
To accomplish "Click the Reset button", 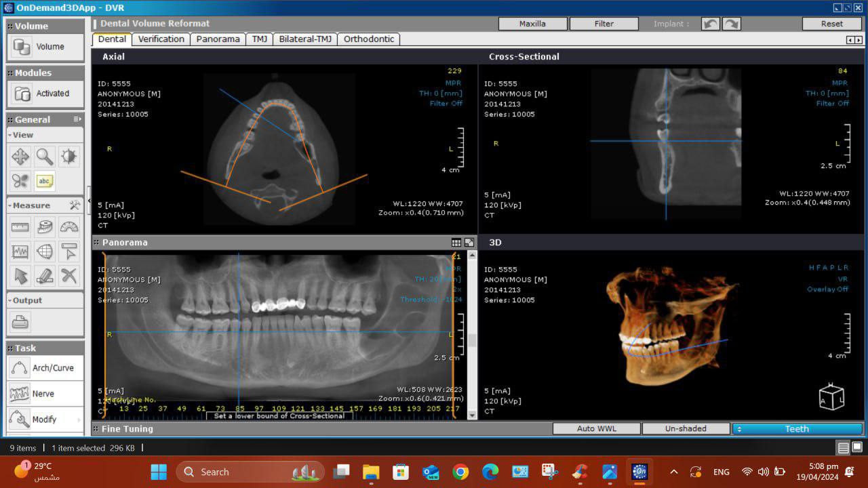I will [831, 24].
